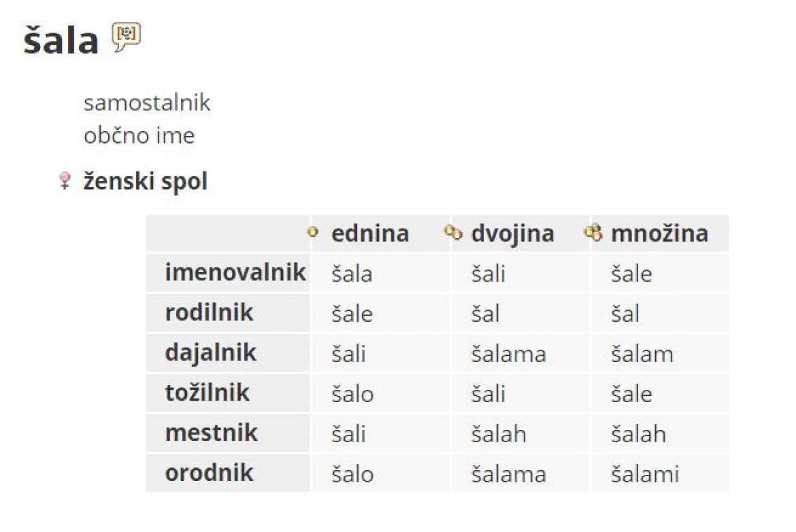Select the dvojina column header
The width and height of the screenshot is (796, 532).
(512, 234)
